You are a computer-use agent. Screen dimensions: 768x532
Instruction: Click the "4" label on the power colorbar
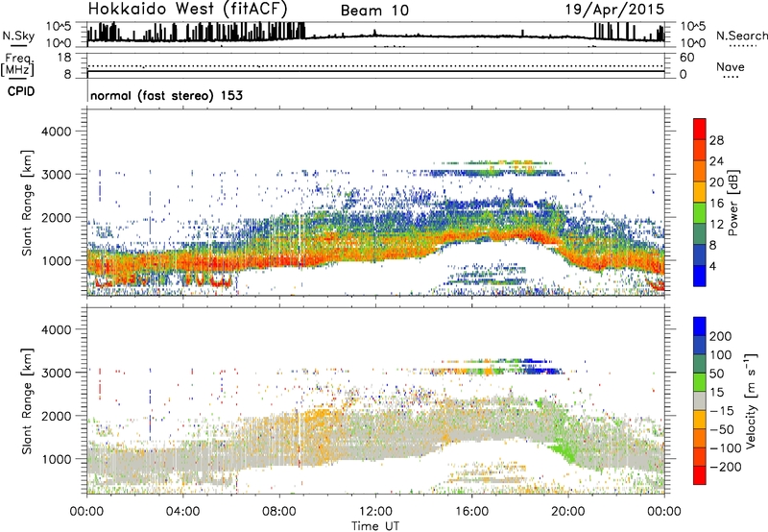click(712, 266)
